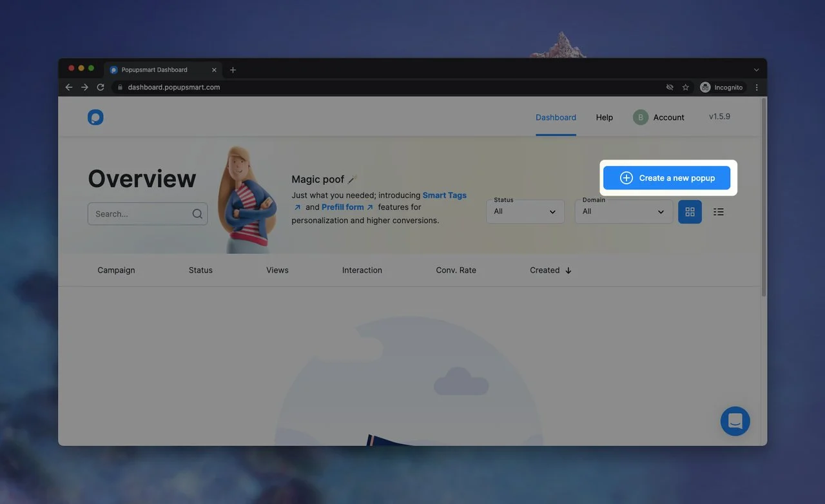Click Create a new popup button

point(666,178)
